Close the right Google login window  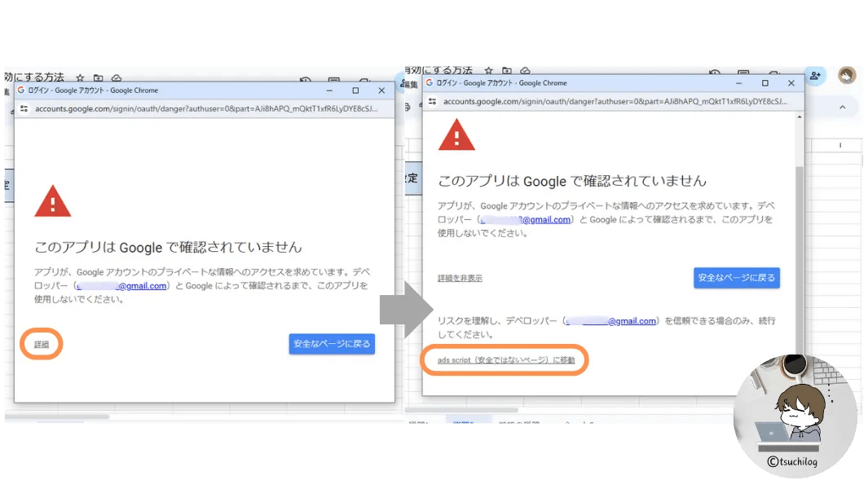[791, 83]
